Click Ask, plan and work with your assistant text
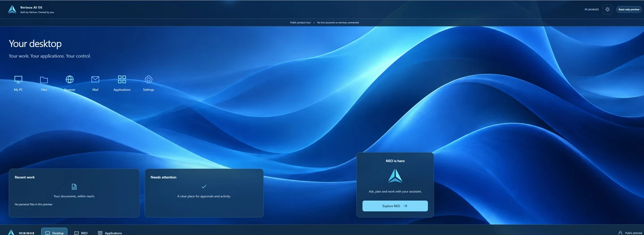Image resolution: width=644 pixels, height=235 pixels. coord(395,192)
